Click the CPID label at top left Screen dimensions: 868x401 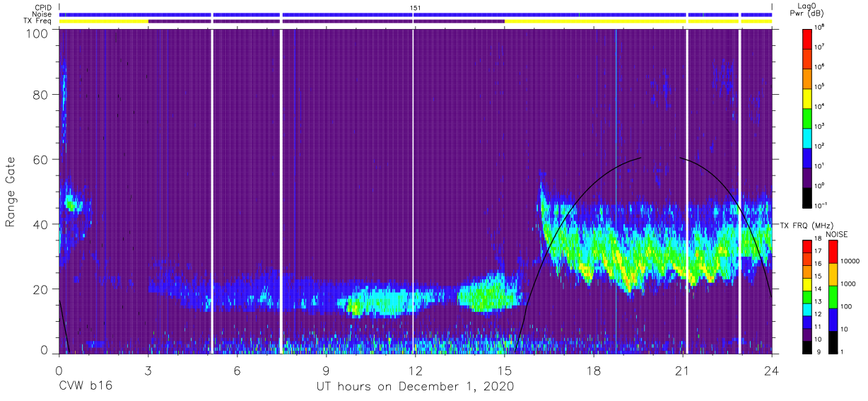point(42,8)
